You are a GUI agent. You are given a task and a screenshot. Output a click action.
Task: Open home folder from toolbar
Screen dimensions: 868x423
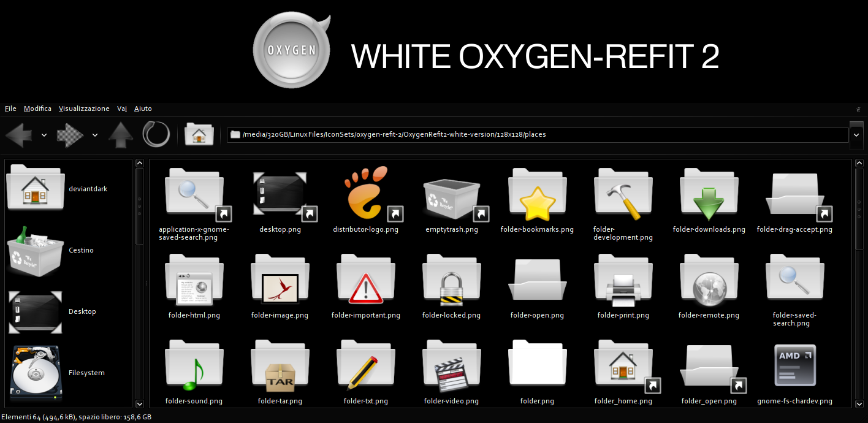click(199, 134)
